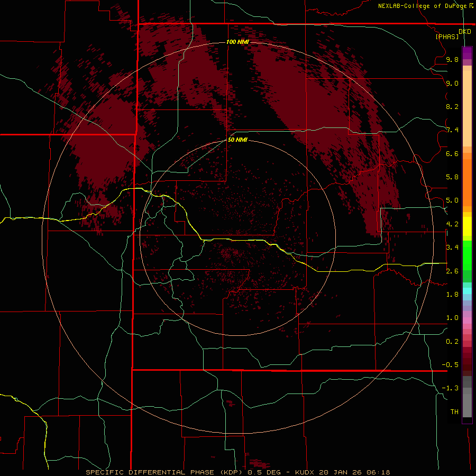
Task: Click the 3.4 scale value
Action: [452, 248]
